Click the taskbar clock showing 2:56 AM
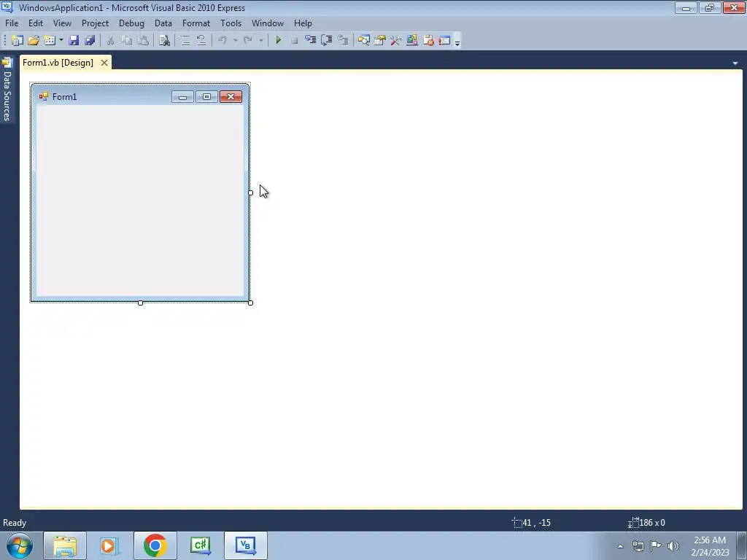Screen dimensions: 747x560 point(710,545)
